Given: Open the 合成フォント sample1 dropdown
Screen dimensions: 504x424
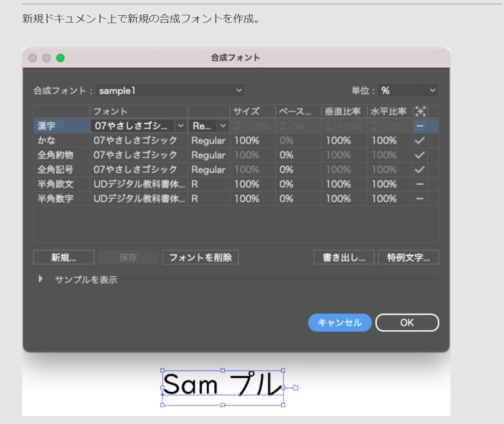Looking at the screenshot, I should 170,91.
